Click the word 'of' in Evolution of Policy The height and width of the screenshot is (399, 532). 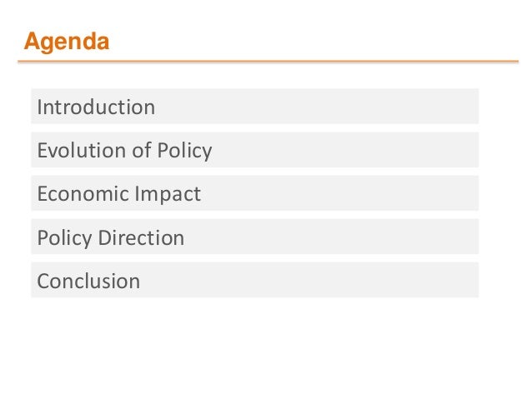tap(142, 150)
